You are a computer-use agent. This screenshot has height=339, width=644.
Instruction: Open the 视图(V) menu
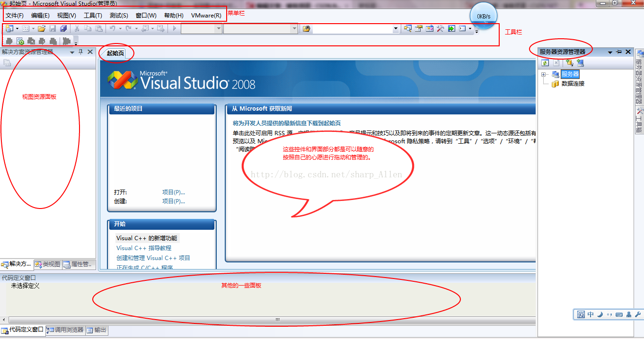click(x=66, y=16)
